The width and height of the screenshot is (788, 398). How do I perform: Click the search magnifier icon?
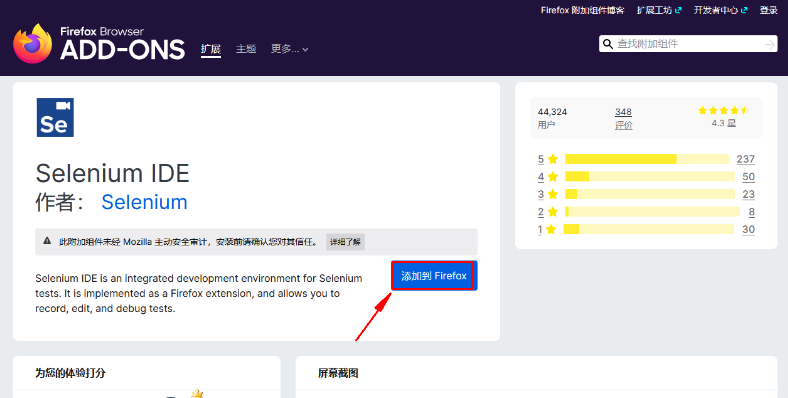pyautogui.click(x=608, y=44)
